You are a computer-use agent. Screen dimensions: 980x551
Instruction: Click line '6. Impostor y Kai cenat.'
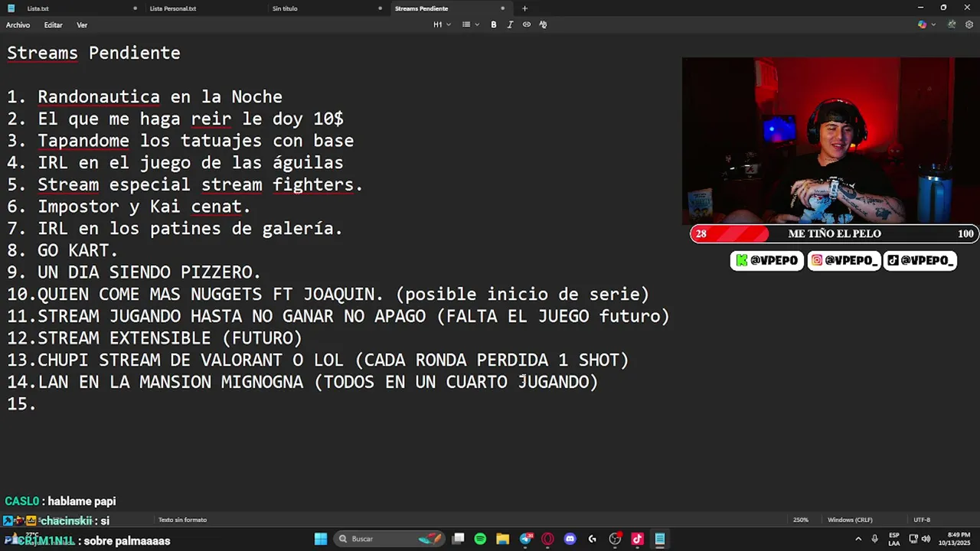tap(129, 207)
